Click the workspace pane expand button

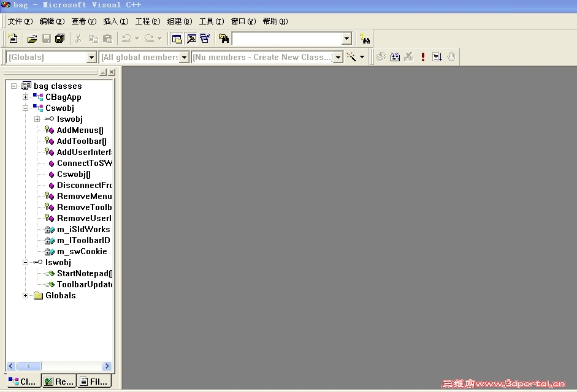103,72
